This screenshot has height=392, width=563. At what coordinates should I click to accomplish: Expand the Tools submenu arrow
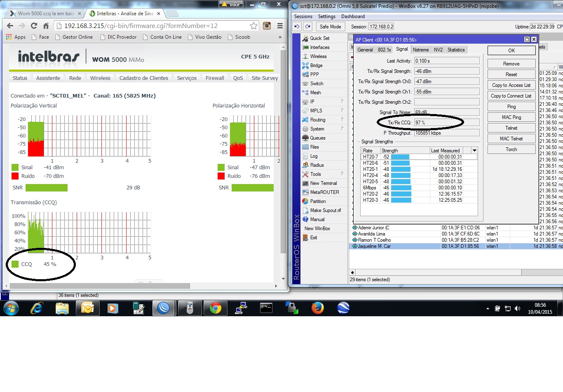coord(342,174)
